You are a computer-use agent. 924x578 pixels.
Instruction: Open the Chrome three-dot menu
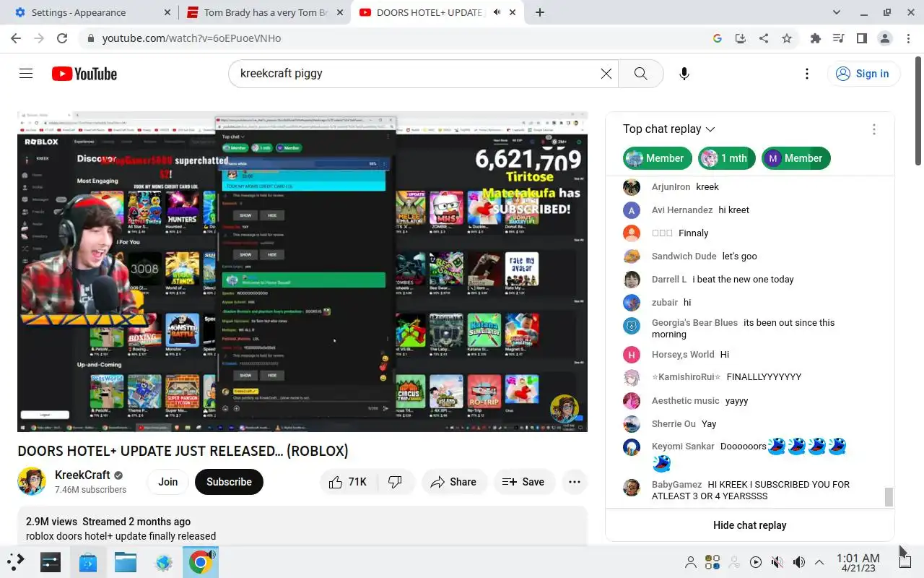tap(908, 38)
